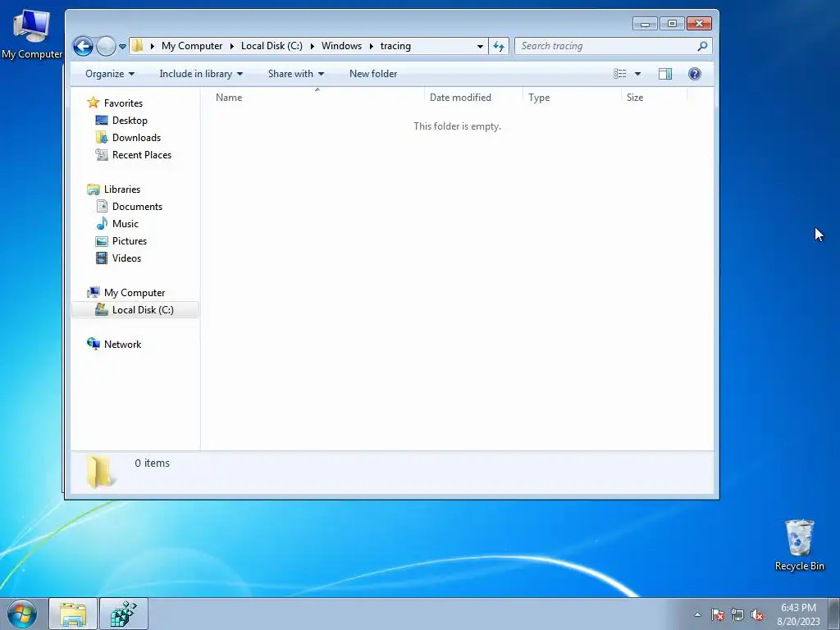Open the Share with menu
This screenshot has width=840, height=630.
[295, 74]
